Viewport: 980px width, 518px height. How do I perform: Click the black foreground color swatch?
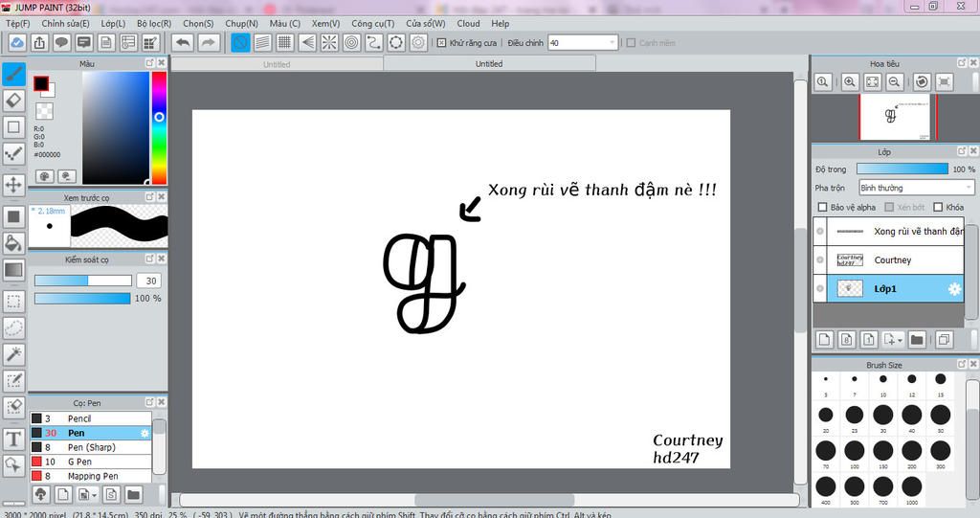41,83
